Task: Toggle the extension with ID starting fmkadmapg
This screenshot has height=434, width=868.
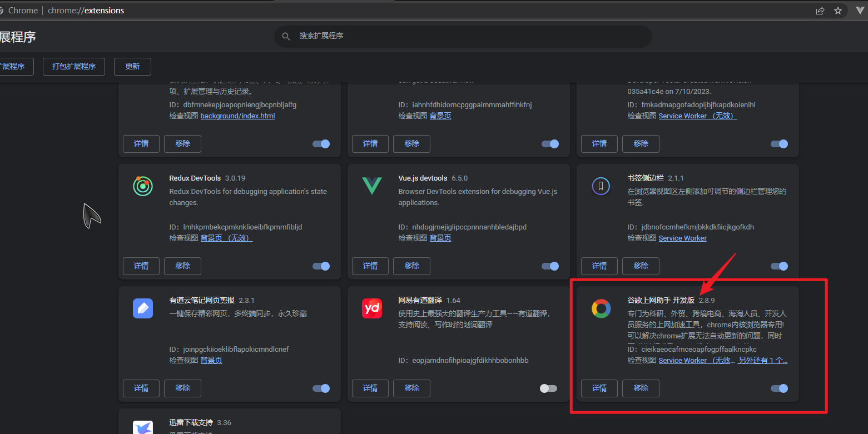Action: (780, 144)
